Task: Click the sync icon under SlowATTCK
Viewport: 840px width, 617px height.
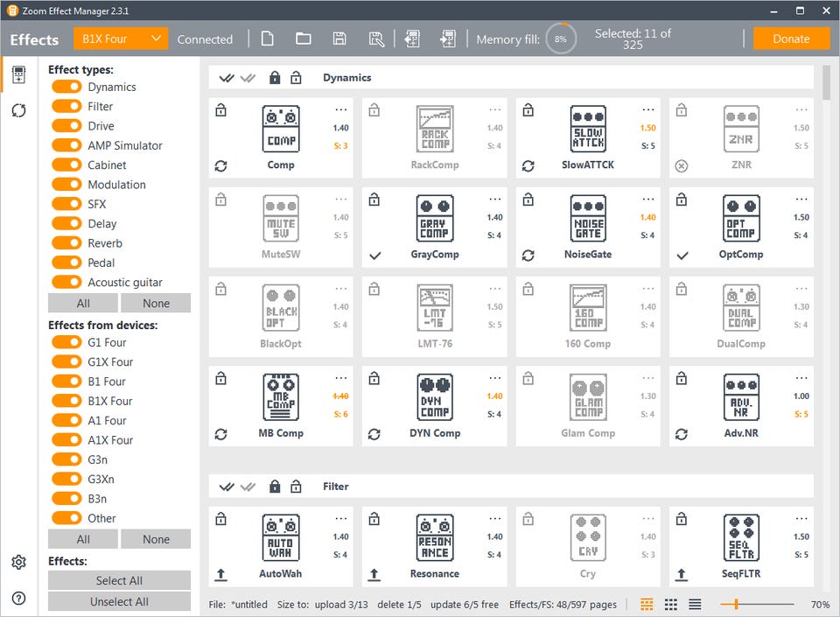Action: 528,165
